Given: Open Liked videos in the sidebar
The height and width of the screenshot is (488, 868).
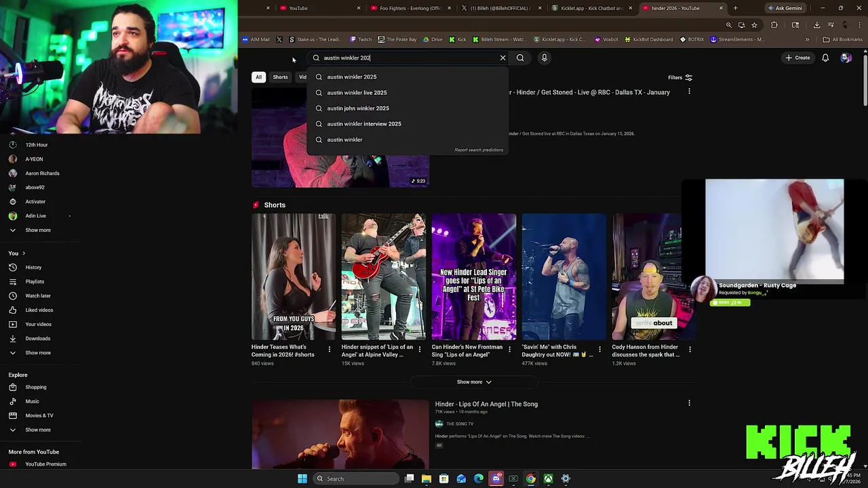Looking at the screenshot, I should click(41, 310).
